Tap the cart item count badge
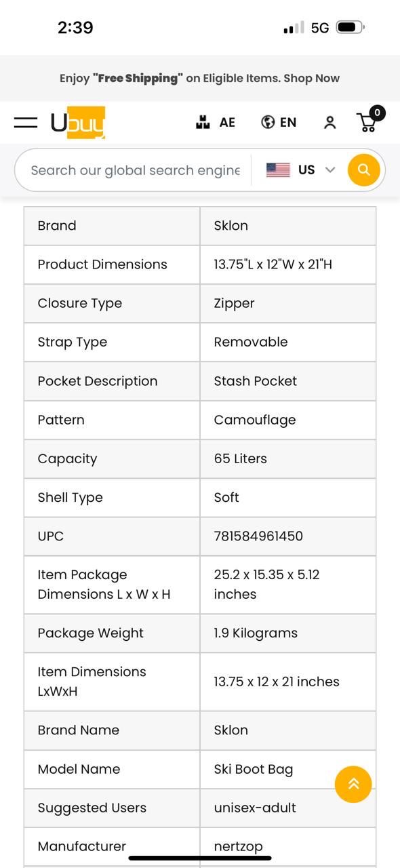 tap(377, 113)
